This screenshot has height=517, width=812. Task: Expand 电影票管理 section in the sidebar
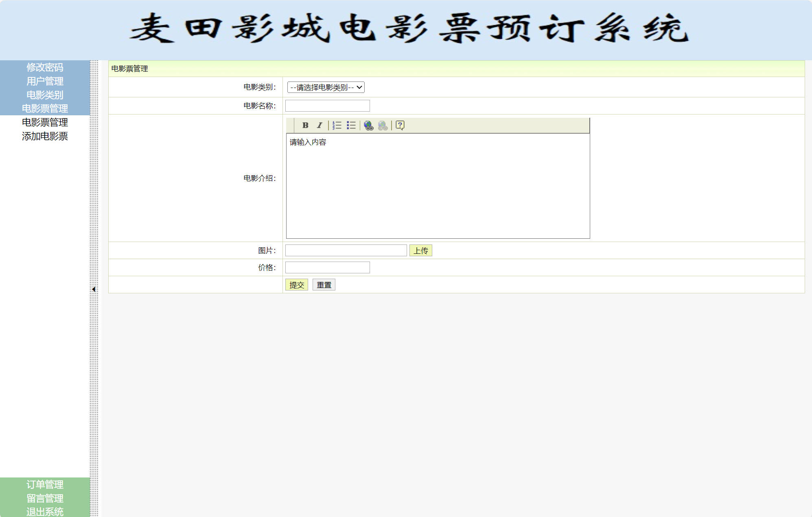point(45,109)
